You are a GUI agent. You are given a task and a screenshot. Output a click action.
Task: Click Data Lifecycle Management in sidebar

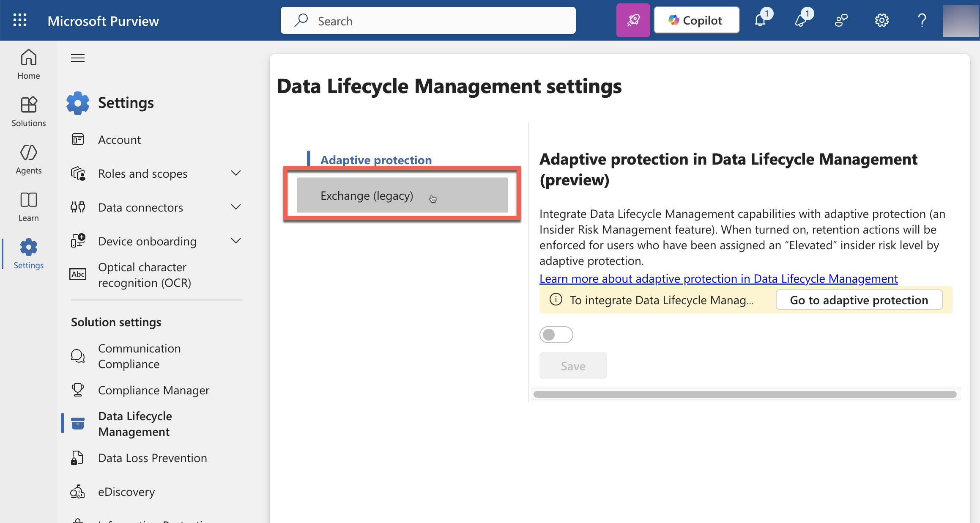point(135,424)
